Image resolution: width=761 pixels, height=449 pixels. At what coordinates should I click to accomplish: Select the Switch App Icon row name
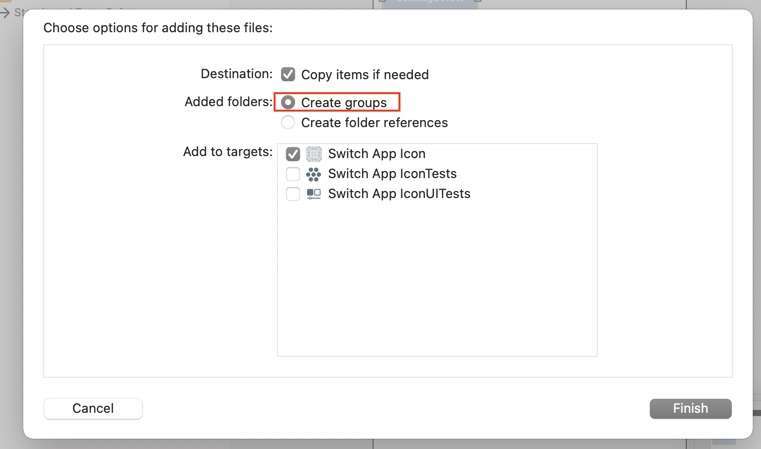coord(376,154)
